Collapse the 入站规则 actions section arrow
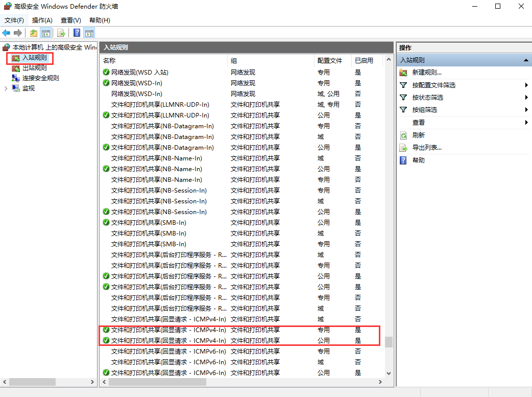 [x=526, y=60]
